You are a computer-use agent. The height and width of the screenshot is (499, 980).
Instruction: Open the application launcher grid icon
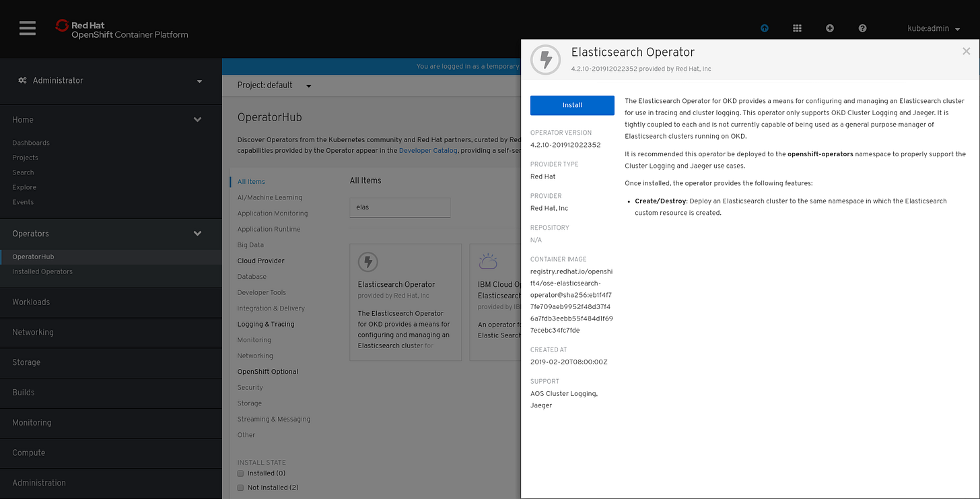click(x=797, y=28)
